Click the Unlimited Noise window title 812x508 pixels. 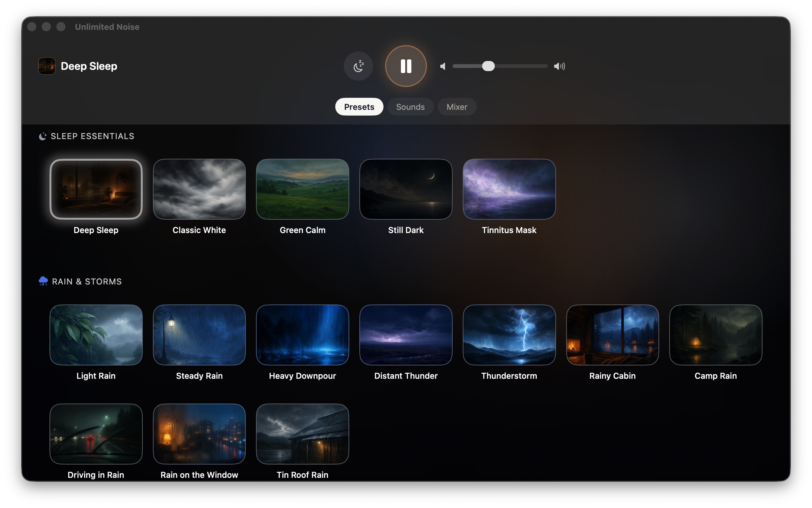(107, 27)
